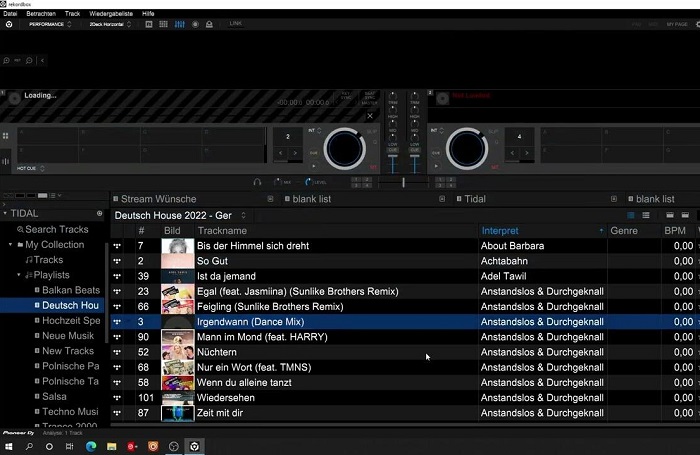Toggle BEAT SYNC on deck 1
700x455 pixels.
point(370,96)
